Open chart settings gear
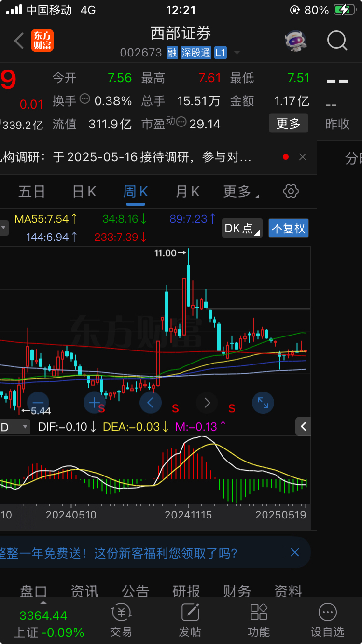Screen dimensions: 362x644 (291, 191)
